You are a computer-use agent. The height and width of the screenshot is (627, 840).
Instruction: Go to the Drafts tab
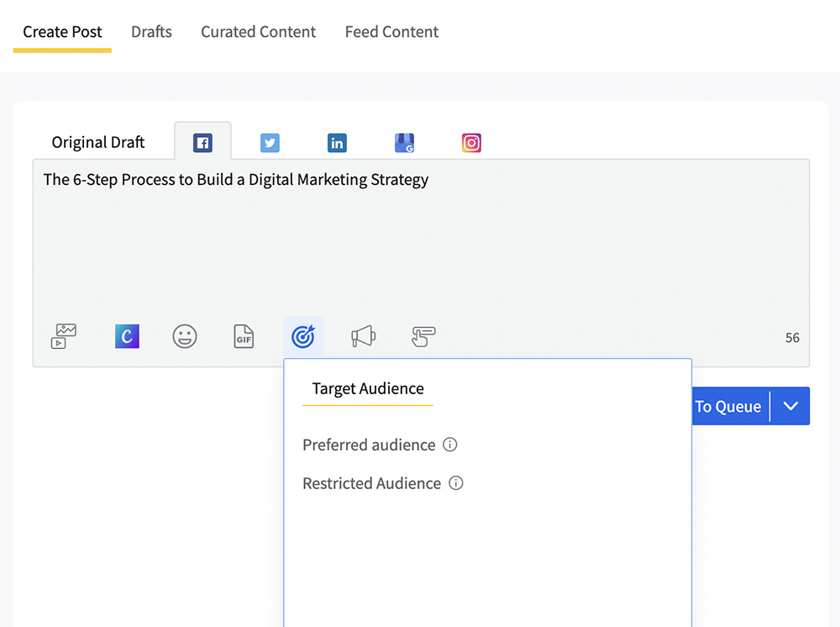[x=151, y=32]
